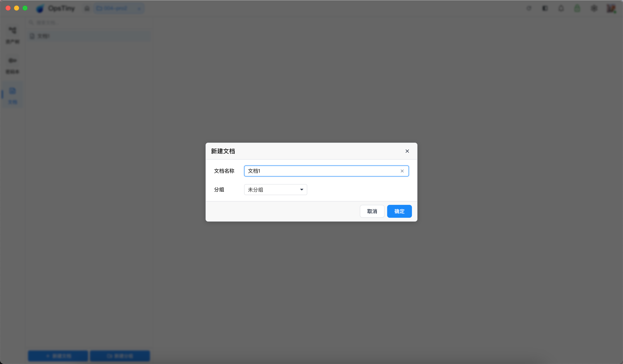This screenshot has height=364, width=623.
Task: Click the green fullscreen window button
Action: coord(25,8)
